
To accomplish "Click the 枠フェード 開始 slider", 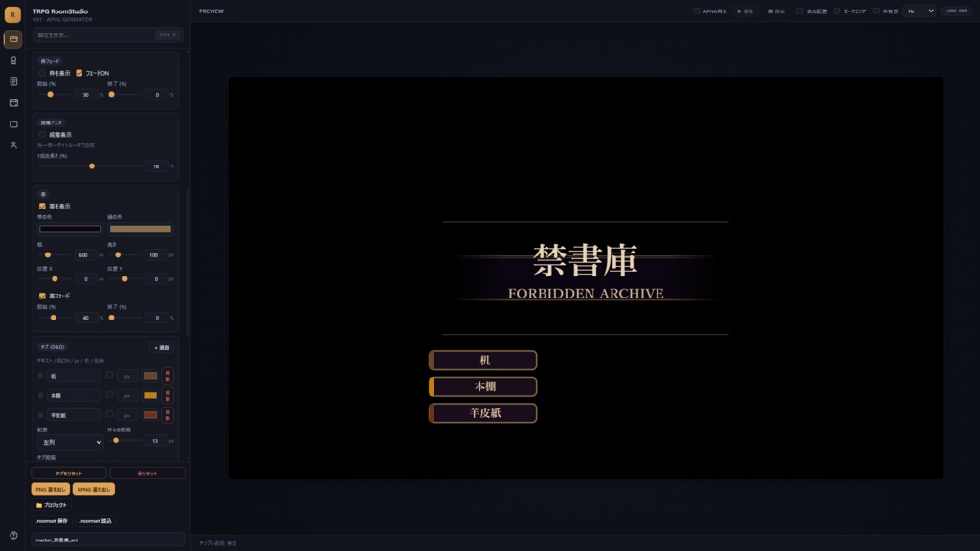I will pyautogui.click(x=55, y=95).
